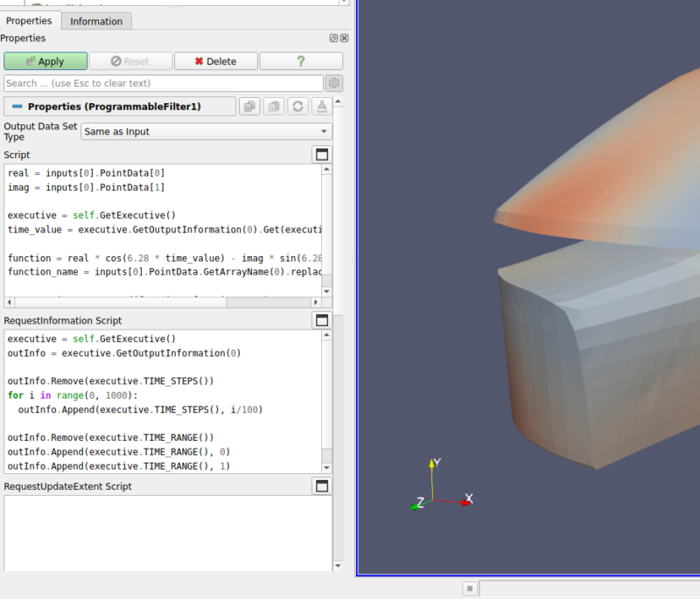The image size is (700, 599).
Task: Pop out the RequestUpdateExtent Script editor
Action: pos(321,485)
